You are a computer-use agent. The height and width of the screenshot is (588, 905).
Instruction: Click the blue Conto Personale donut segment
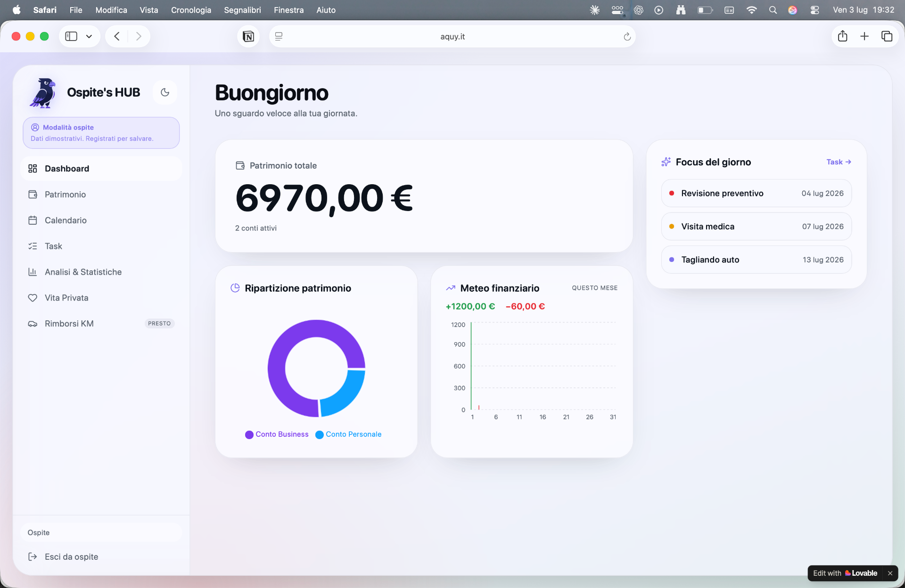coord(347,395)
